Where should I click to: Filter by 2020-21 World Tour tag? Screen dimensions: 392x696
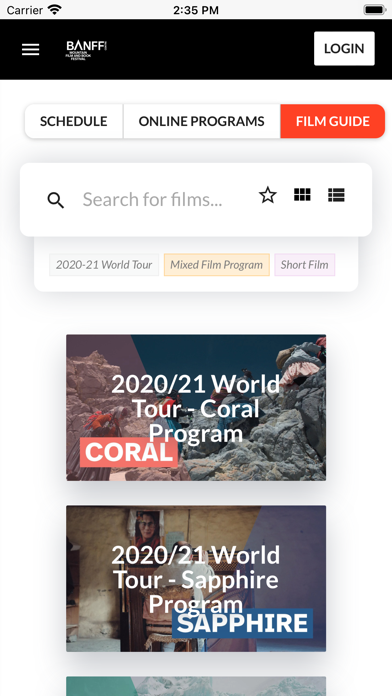pos(104,265)
